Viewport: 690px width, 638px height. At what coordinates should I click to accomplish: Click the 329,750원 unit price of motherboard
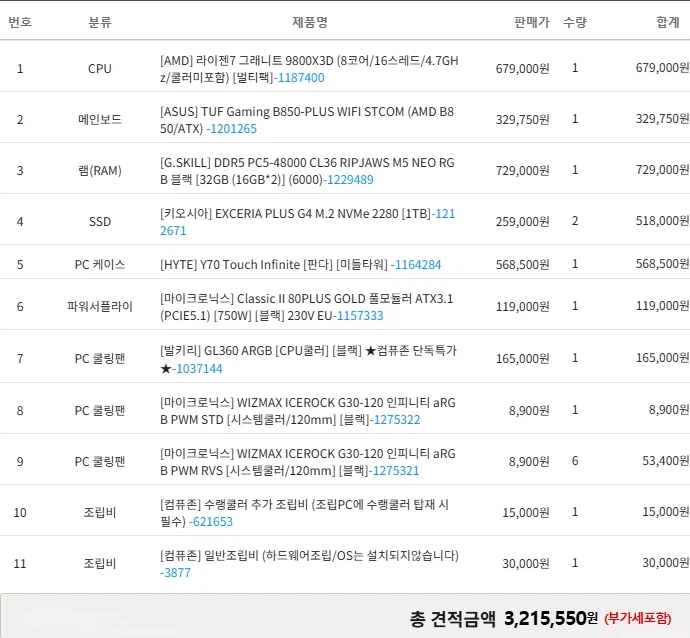click(523, 120)
